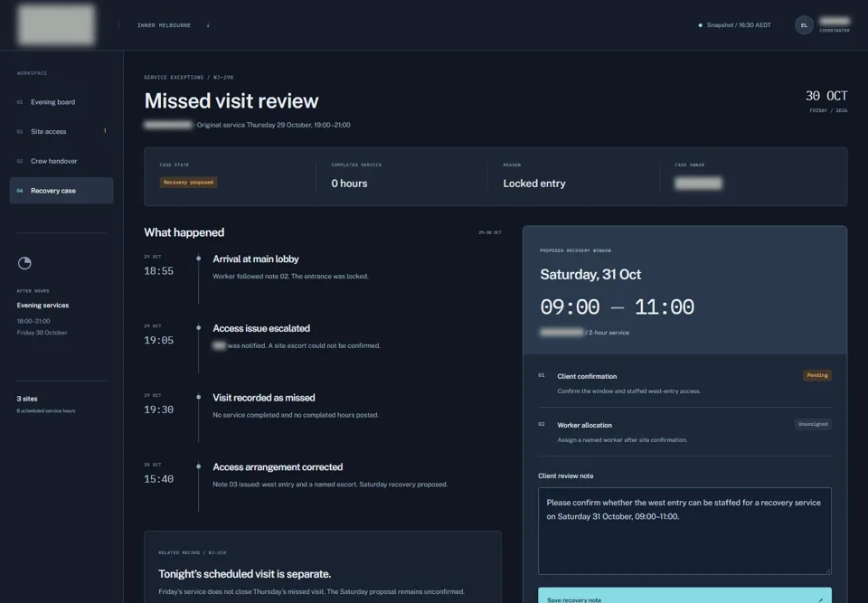This screenshot has width=868, height=603.
Task: Click the 19:05 timeline marker dot
Action: 198,327
